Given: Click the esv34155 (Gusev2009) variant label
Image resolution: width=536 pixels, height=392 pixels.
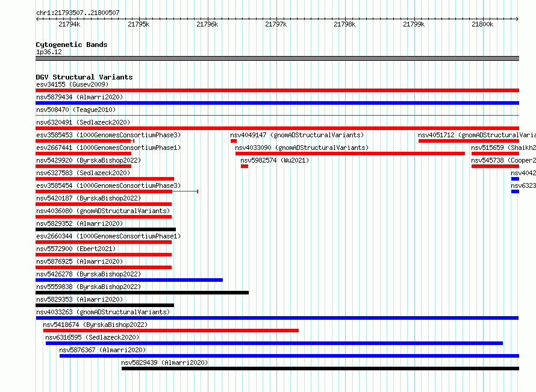Looking at the screenshot, I should (72, 84).
